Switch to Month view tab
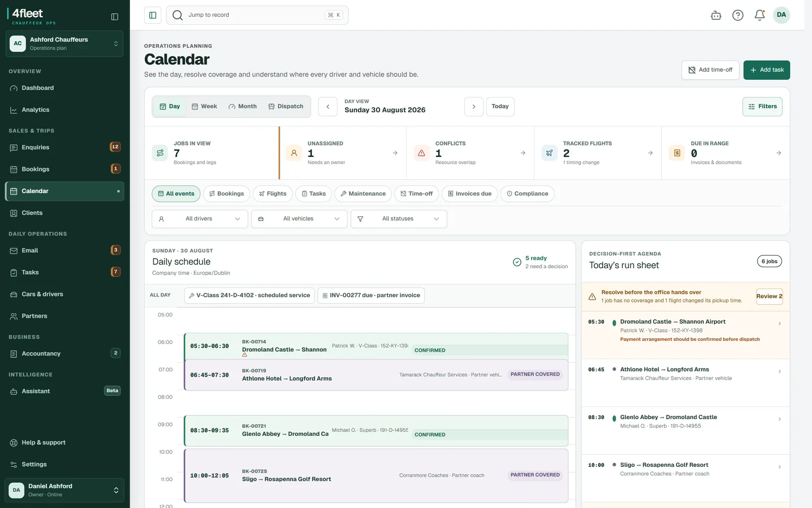Viewport: 812px width, 508px height. tap(243, 107)
